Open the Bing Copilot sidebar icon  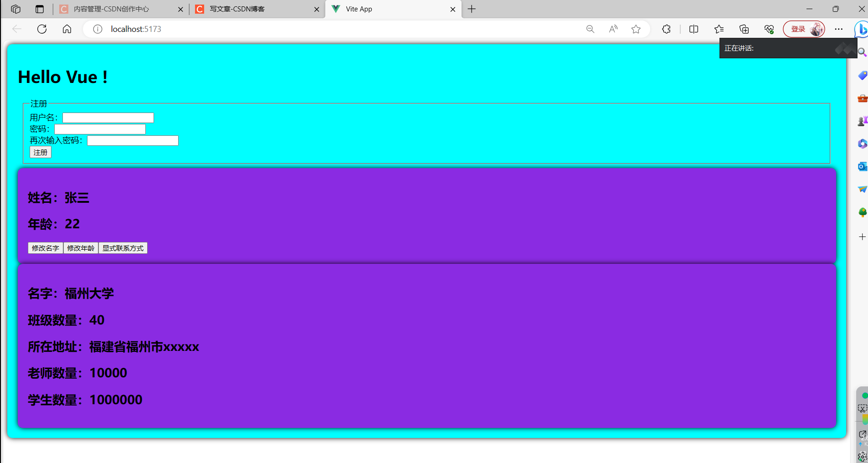click(x=861, y=29)
